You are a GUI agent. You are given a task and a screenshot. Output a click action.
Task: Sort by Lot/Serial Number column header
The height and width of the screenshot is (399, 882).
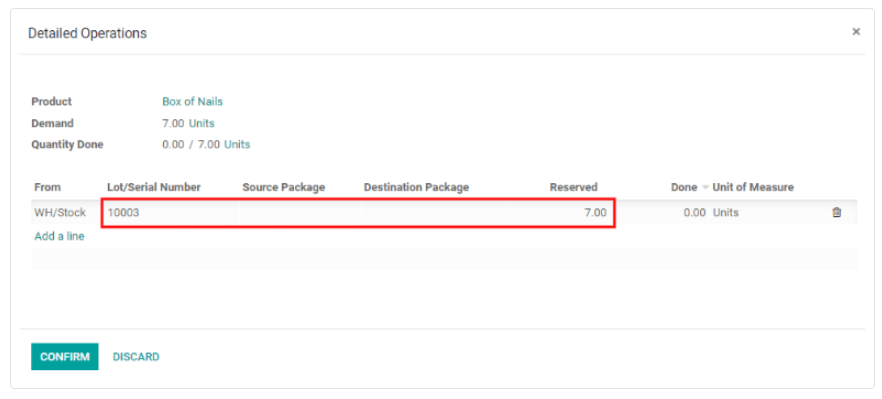point(154,187)
